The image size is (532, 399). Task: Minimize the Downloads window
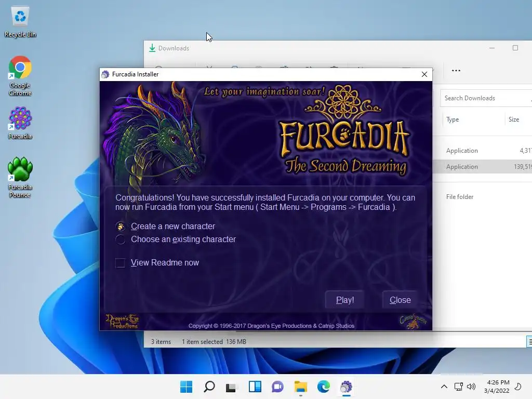(x=492, y=48)
